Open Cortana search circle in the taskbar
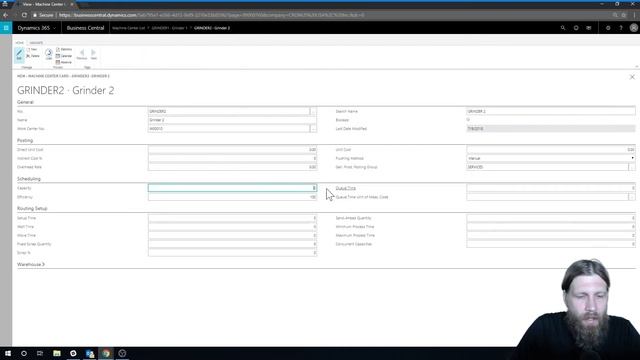The width and height of the screenshot is (640, 360). click(x=24, y=353)
